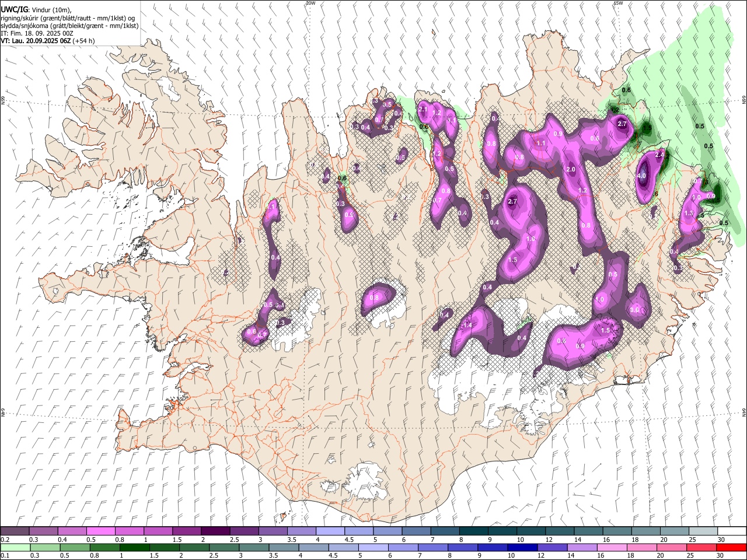Select the red-pink rain swatch between 25 and 30
Image resolution: width=747 pixels, height=560 pixels.
click(701, 547)
